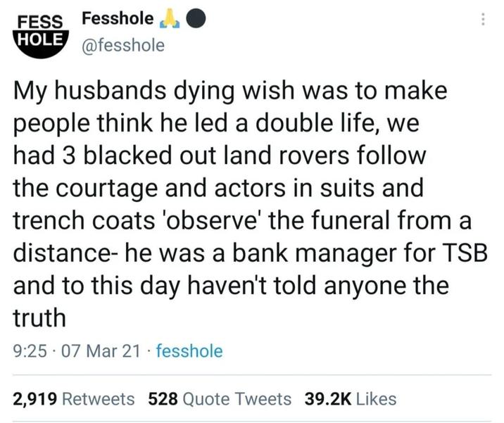
Task: Click the black circle emoji after the name
Action: 196,20
